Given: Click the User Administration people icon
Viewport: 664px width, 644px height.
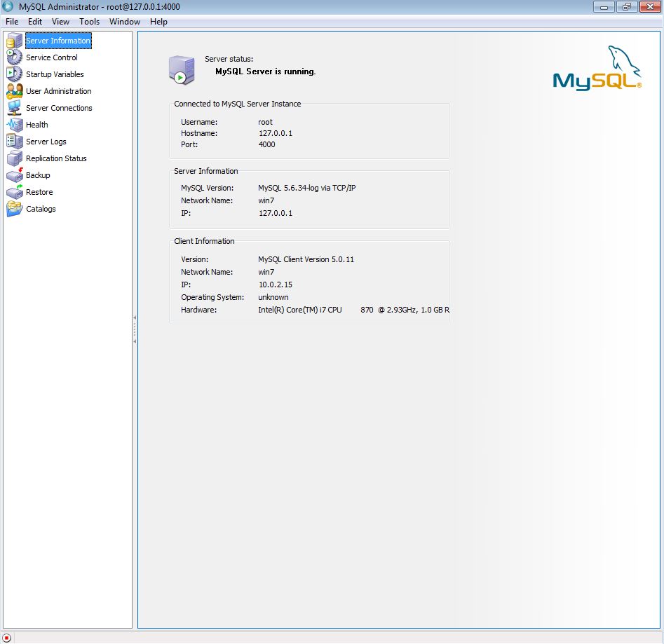Looking at the screenshot, I should (15, 91).
